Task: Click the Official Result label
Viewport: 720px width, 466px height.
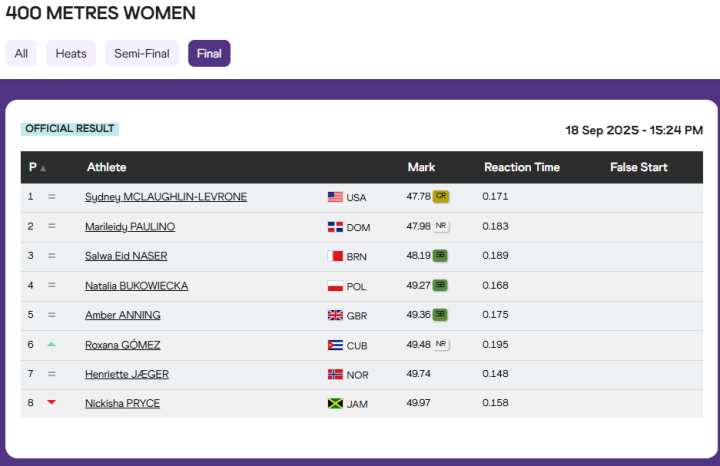Action: coord(70,129)
